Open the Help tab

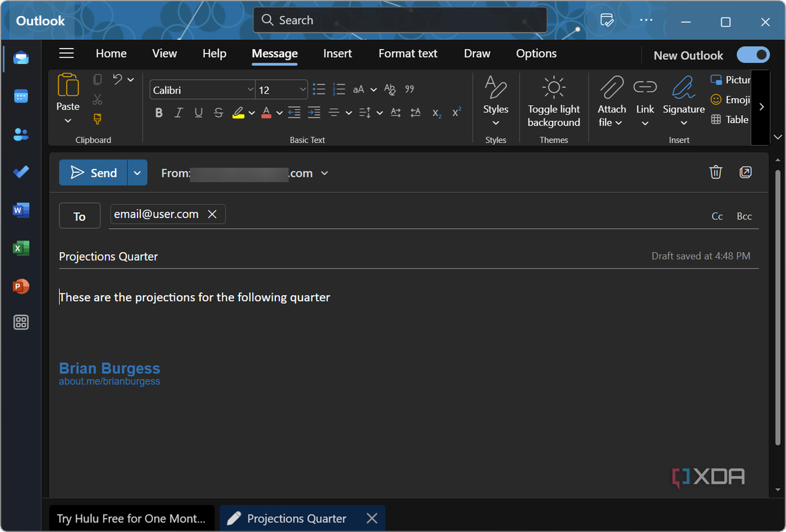click(x=215, y=53)
